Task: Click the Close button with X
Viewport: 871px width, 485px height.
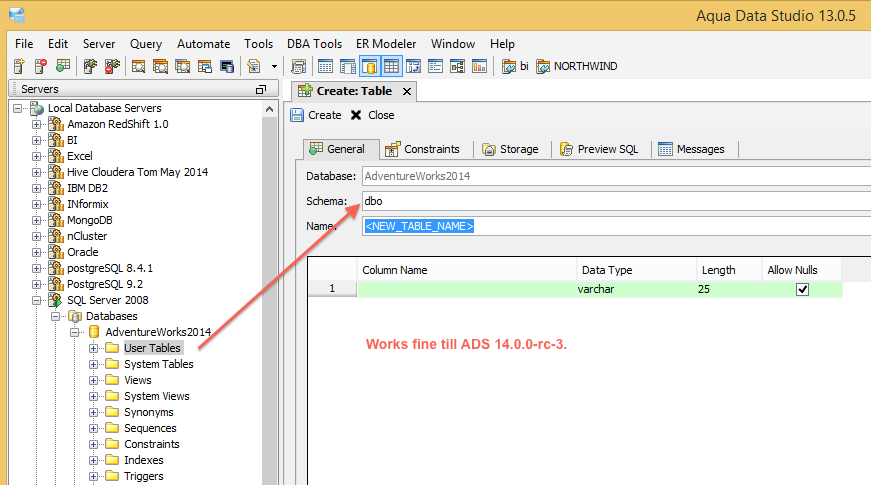Action: [x=372, y=115]
